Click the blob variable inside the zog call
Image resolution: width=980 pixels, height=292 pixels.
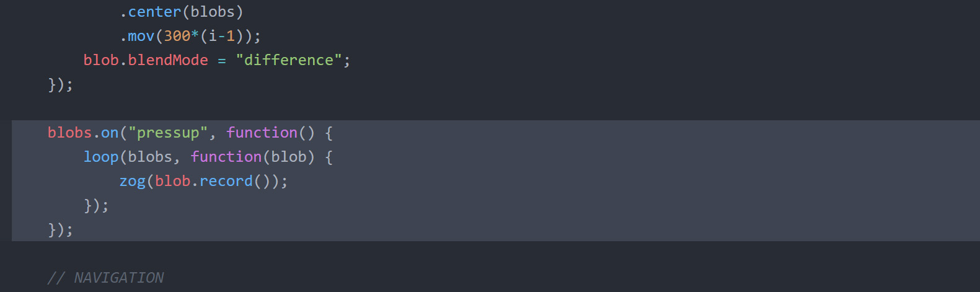pos(172,181)
